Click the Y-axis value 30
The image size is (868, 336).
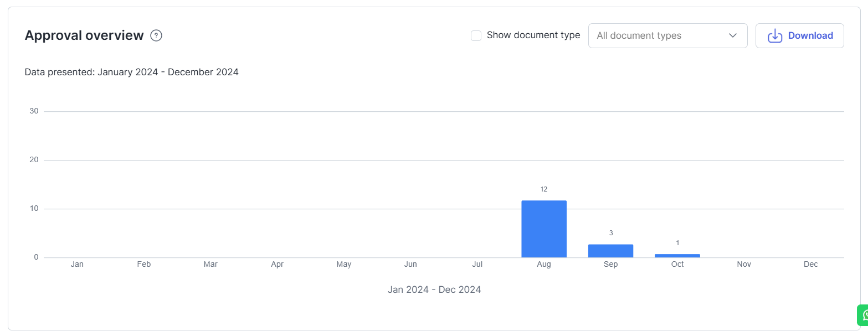click(34, 111)
